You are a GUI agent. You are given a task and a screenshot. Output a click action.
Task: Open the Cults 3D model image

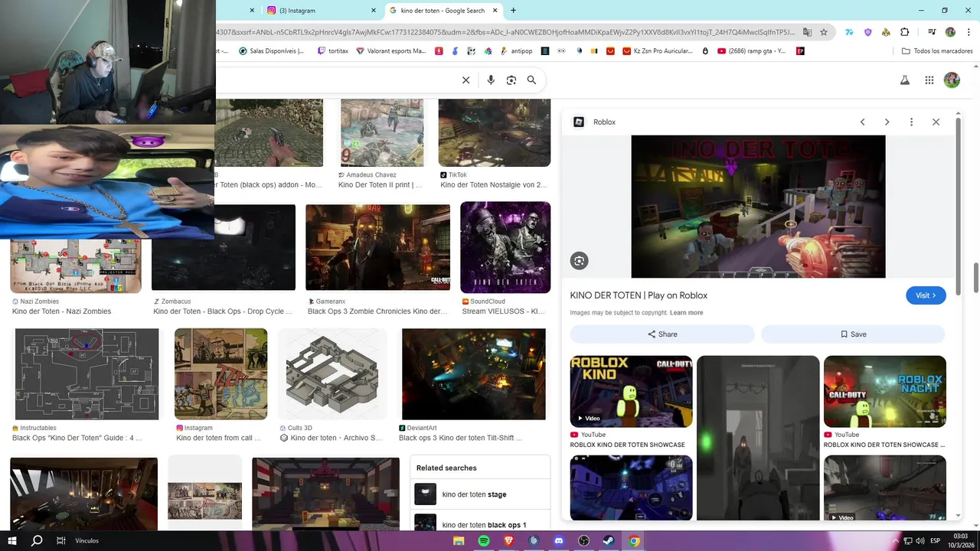tap(332, 374)
